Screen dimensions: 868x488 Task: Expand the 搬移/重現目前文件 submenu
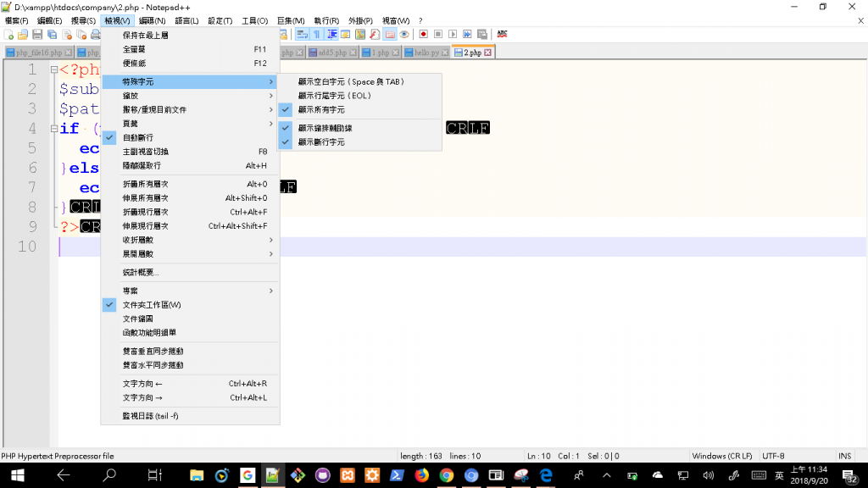190,109
